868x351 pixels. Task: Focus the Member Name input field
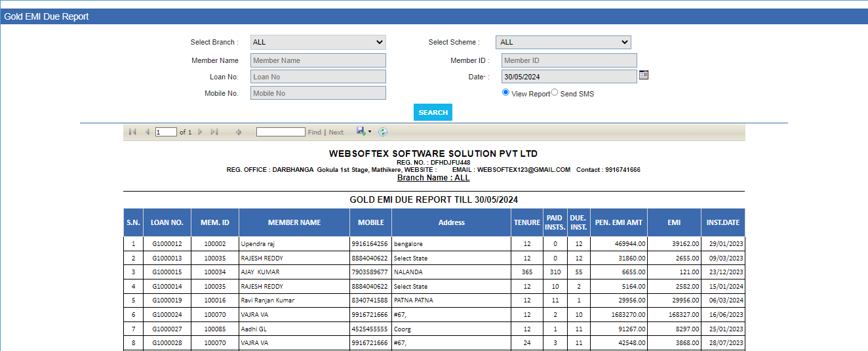[x=318, y=60]
